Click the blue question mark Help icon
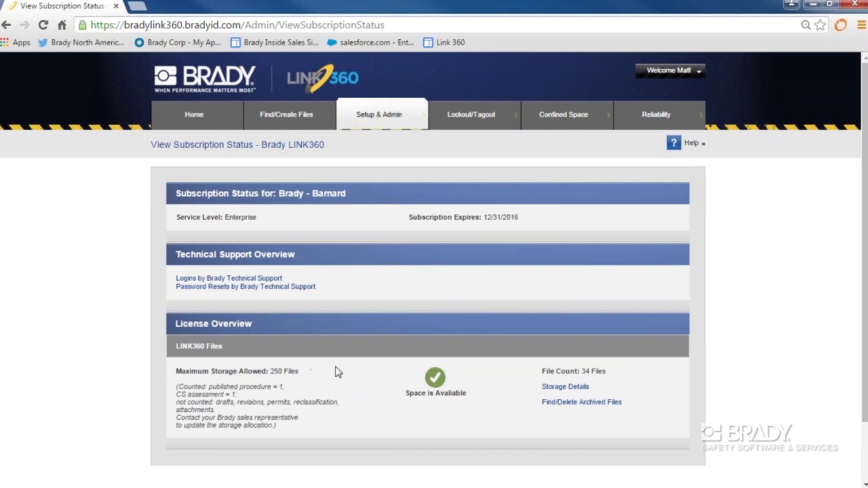 coord(673,143)
